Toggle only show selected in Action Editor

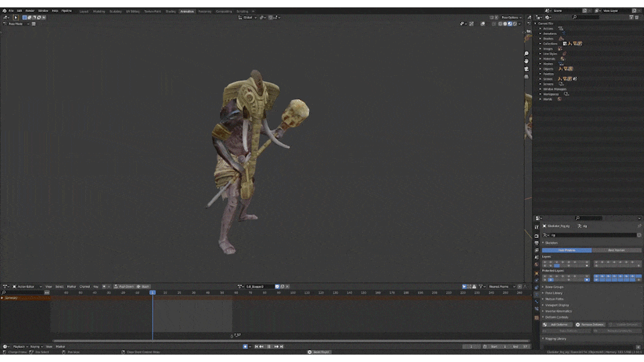(464, 286)
